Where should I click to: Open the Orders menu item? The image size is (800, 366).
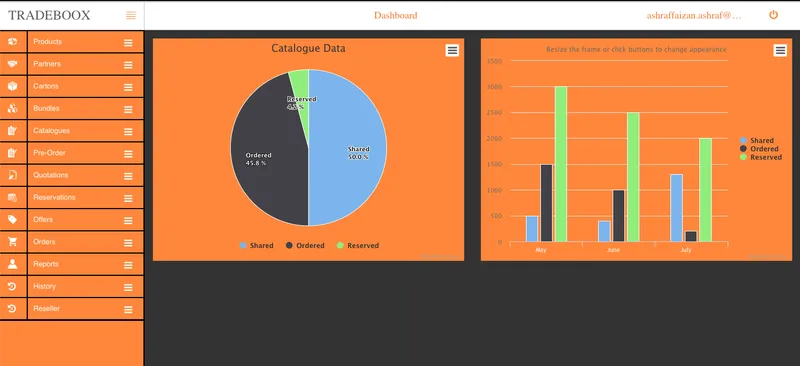click(x=44, y=242)
